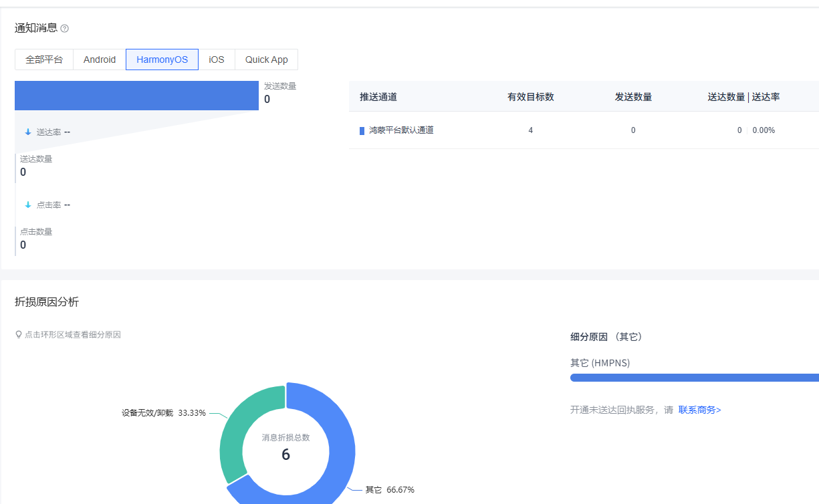819x504 pixels.
Task: Switch to the Android tab
Action: tap(100, 59)
